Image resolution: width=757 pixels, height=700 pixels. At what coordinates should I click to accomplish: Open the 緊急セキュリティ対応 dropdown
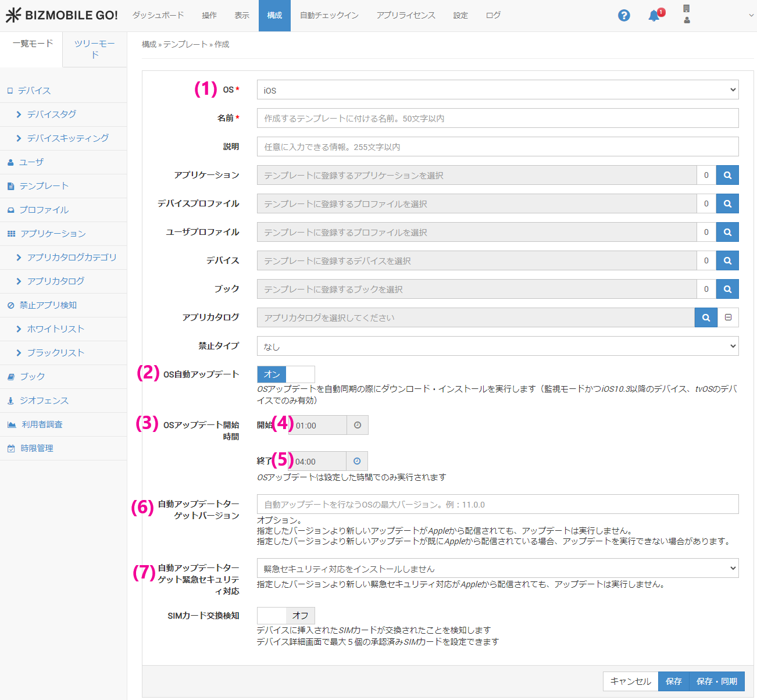[x=498, y=569]
